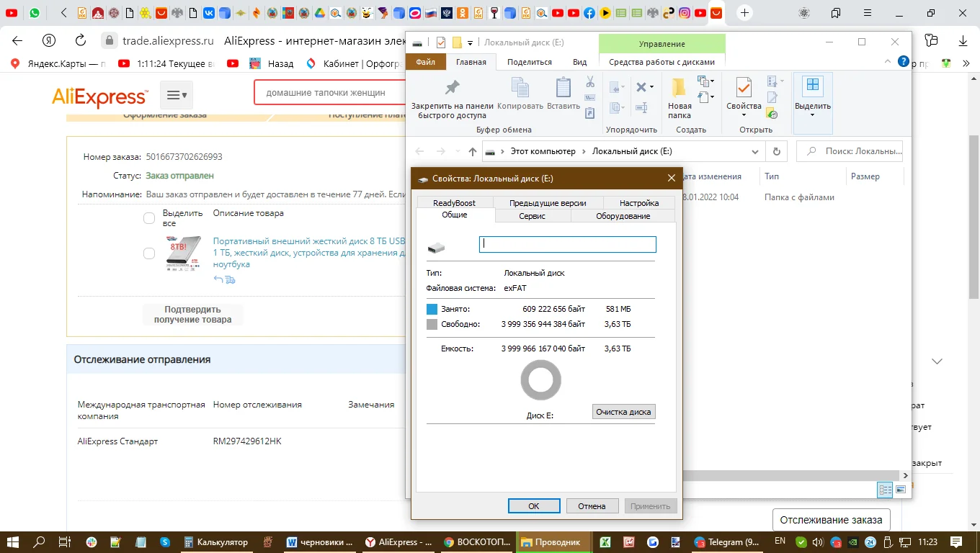This screenshot has width=980, height=553.
Task: Click the large icons view in Explorer status bar
Action: (900, 490)
